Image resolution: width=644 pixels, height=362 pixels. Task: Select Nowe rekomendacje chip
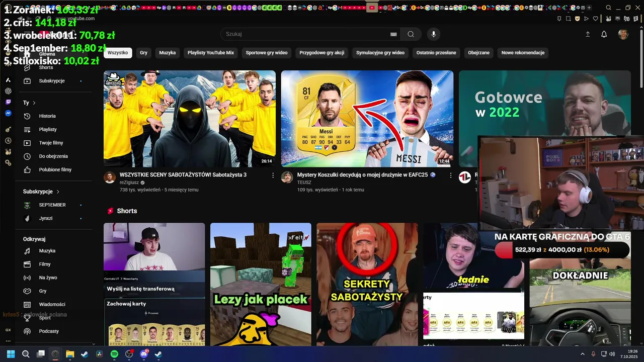click(523, 52)
